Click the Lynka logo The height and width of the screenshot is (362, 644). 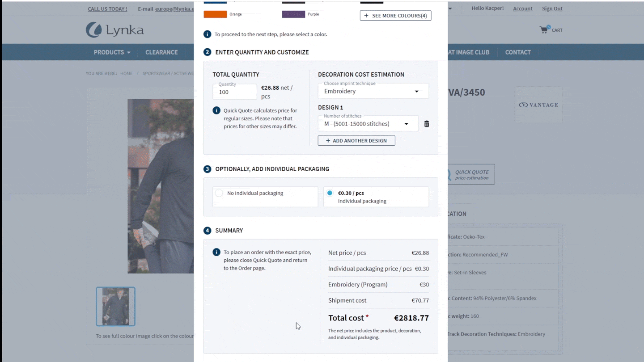[x=115, y=30]
